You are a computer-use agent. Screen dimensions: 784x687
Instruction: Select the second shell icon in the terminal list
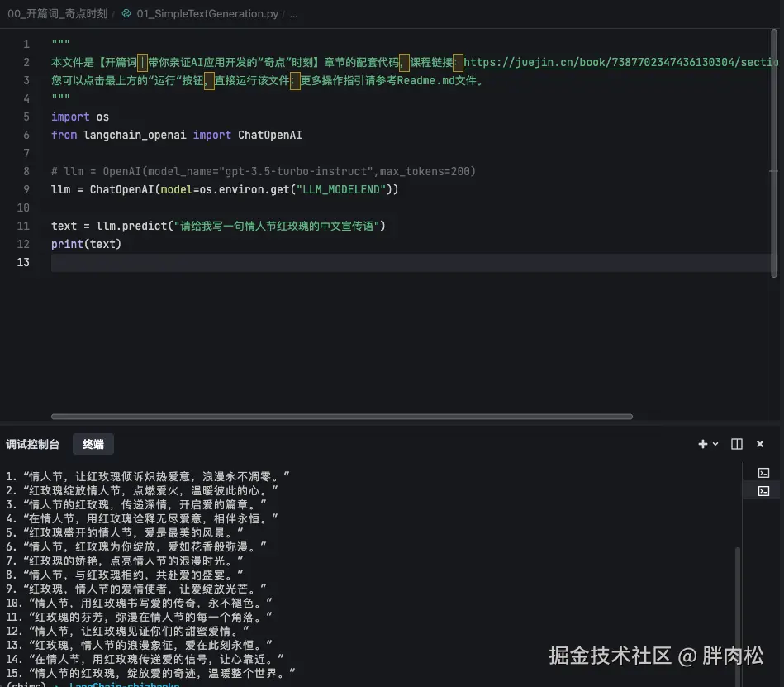tap(762, 490)
